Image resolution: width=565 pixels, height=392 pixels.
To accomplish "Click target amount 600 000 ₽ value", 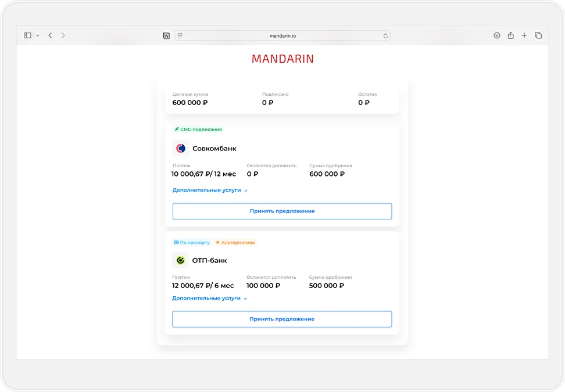I will (x=190, y=103).
